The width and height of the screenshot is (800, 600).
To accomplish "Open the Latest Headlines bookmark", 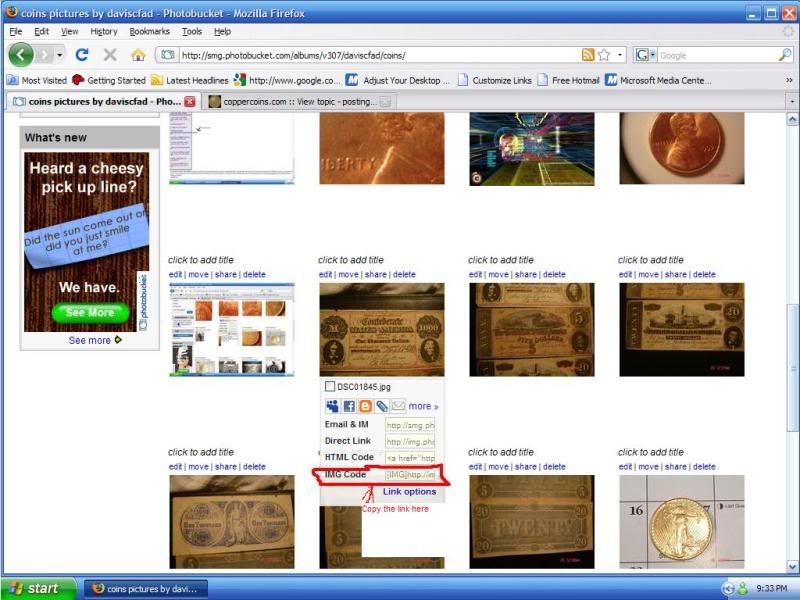I will [x=190, y=81].
